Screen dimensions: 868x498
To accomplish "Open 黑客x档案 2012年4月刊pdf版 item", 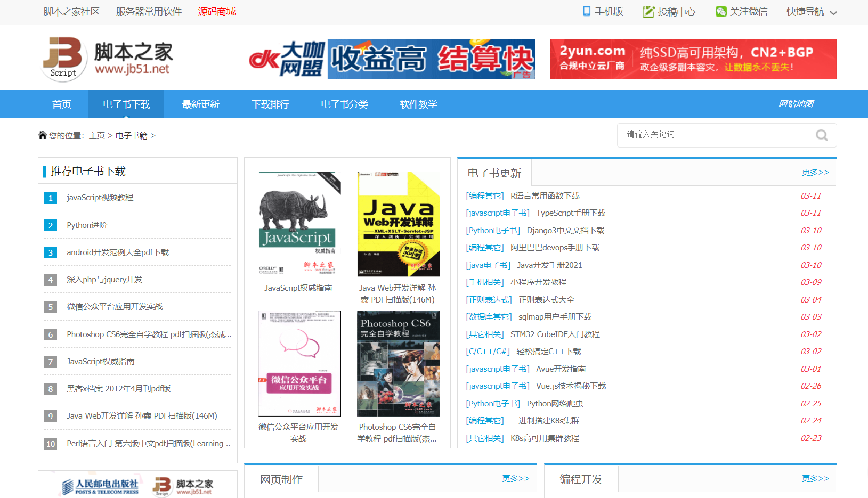I will coord(119,389).
